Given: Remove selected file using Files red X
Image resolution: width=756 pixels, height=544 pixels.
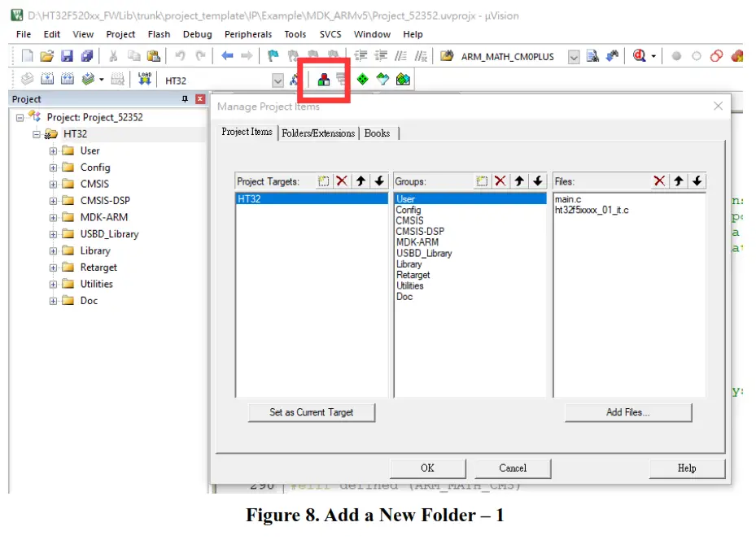Looking at the screenshot, I should tap(660, 181).
